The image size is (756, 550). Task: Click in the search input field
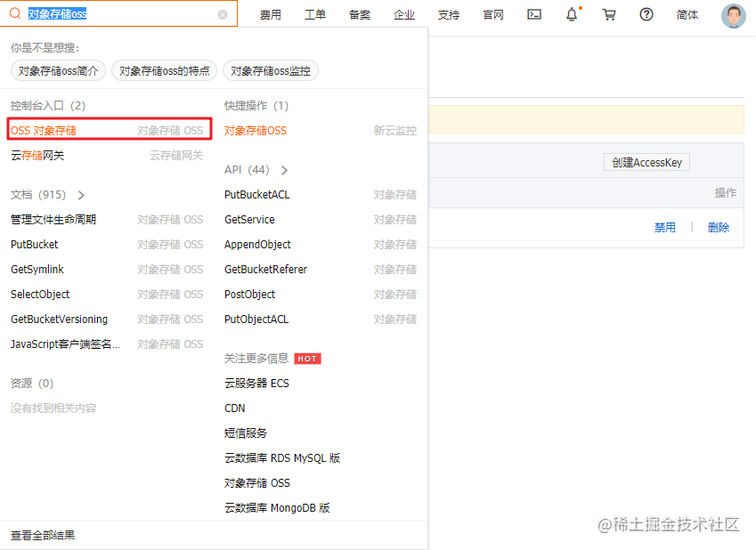coord(120,14)
